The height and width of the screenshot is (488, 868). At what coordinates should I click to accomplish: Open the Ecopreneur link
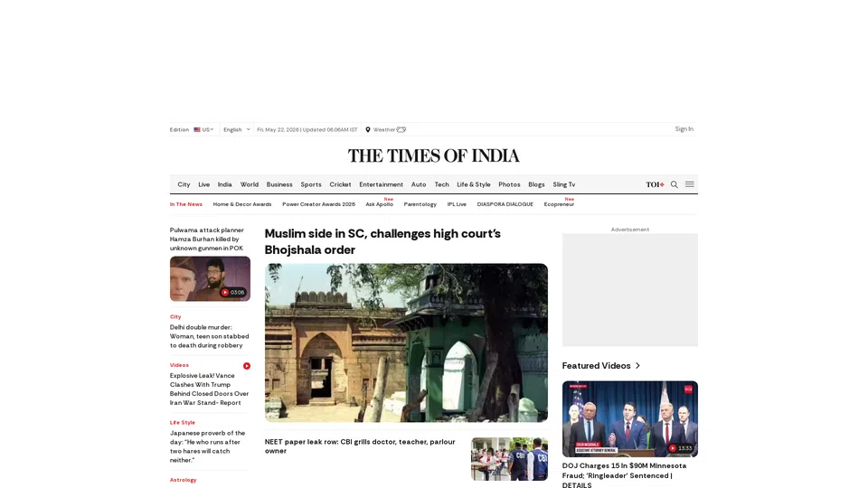point(559,204)
